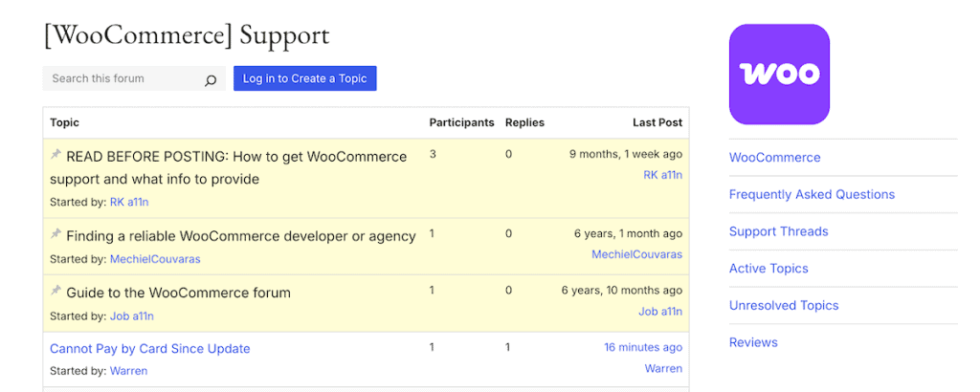
Task: Open Frequently Asked Questions sidebar link
Action: coord(812,194)
